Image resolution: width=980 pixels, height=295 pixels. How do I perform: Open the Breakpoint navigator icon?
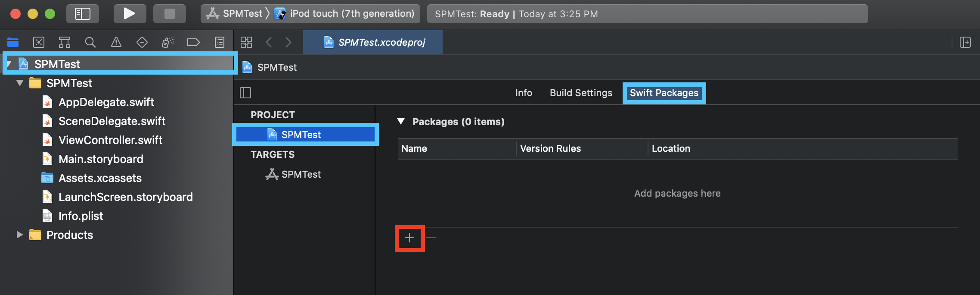tap(194, 42)
